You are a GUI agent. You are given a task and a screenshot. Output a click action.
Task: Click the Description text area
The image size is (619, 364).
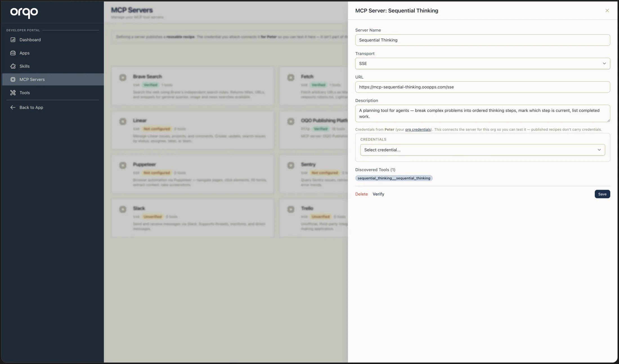483,113
